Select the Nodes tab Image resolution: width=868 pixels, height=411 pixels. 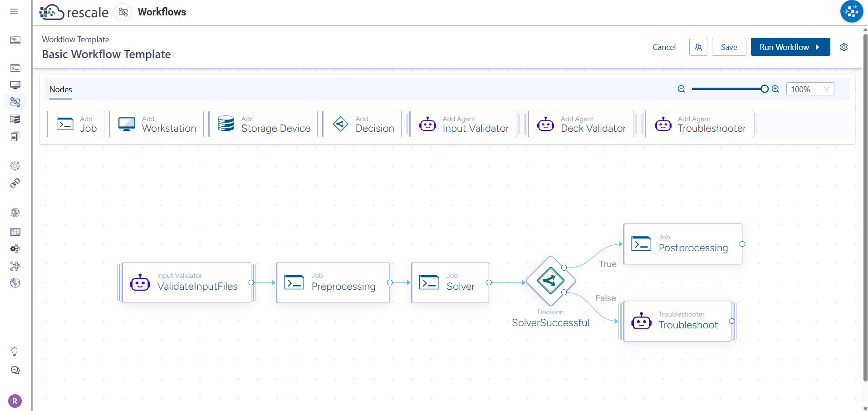click(61, 89)
